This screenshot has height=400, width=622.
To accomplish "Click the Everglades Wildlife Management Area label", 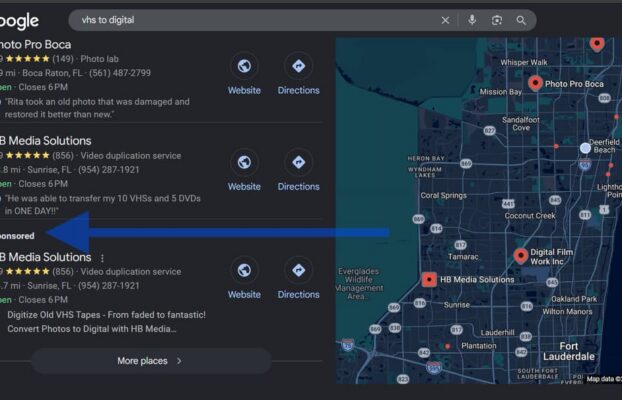I will (359, 284).
